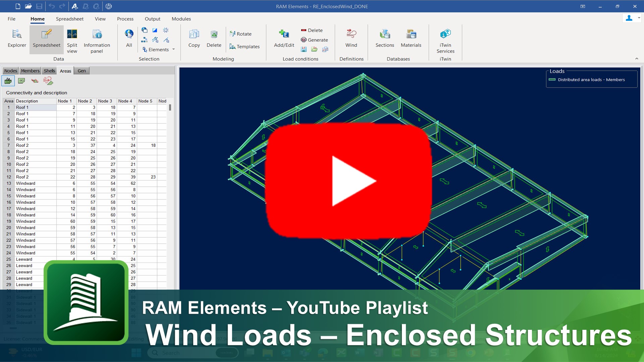Viewport: 644px width, 362px height.
Task: Click the hierarchy selection icon
Action: click(x=144, y=40)
